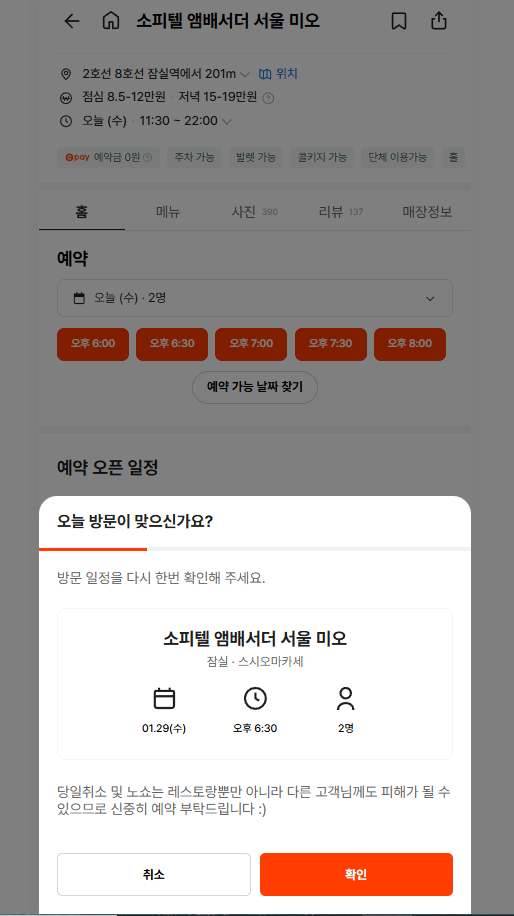Expand the opening hours chevron
The width and height of the screenshot is (514, 916).
227,122
